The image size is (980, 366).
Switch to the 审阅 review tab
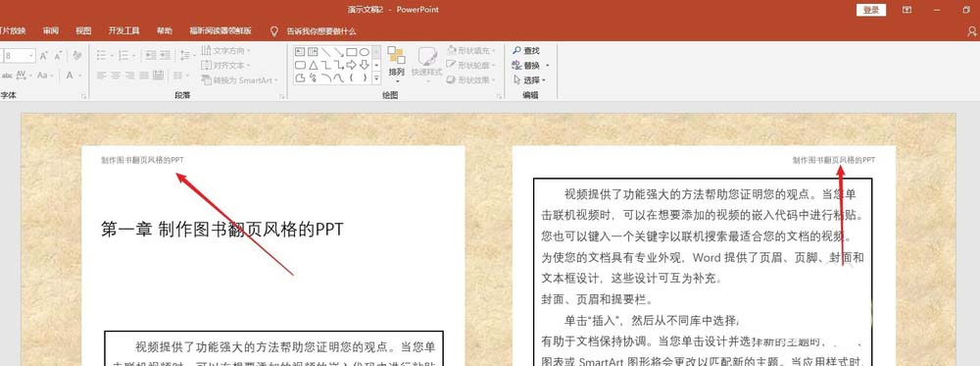tap(51, 31)
